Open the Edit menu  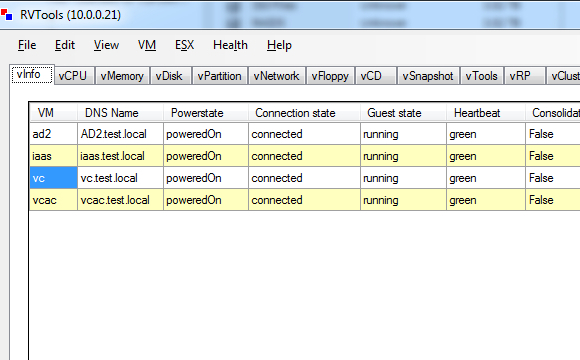click(x=65, y=45)
